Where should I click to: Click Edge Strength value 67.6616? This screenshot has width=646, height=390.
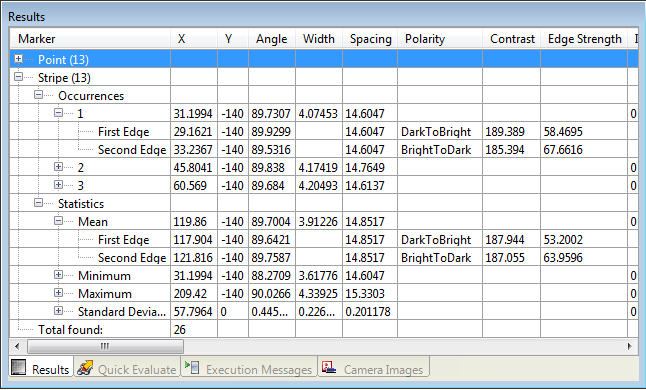(563, 150)
